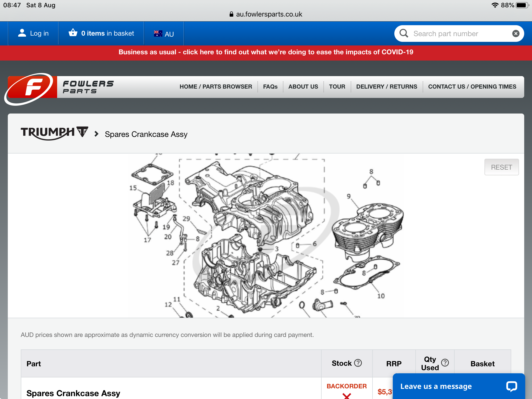The width and height of the screenshot is (532, 399).
Task: Open Delivery / Returns page
Action: click(387, 87)
